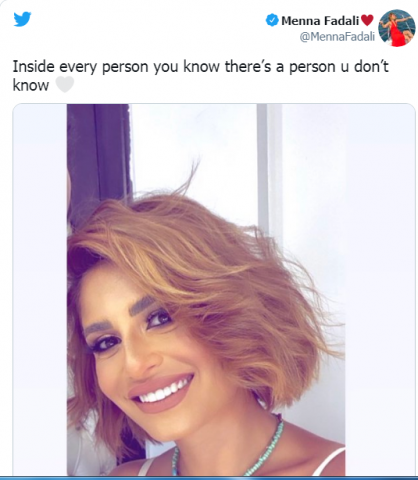Open Menna Fadali's round profile avatar
This screenshot has width=418, height=480.
pyautogui.click(x=397, y=28)
